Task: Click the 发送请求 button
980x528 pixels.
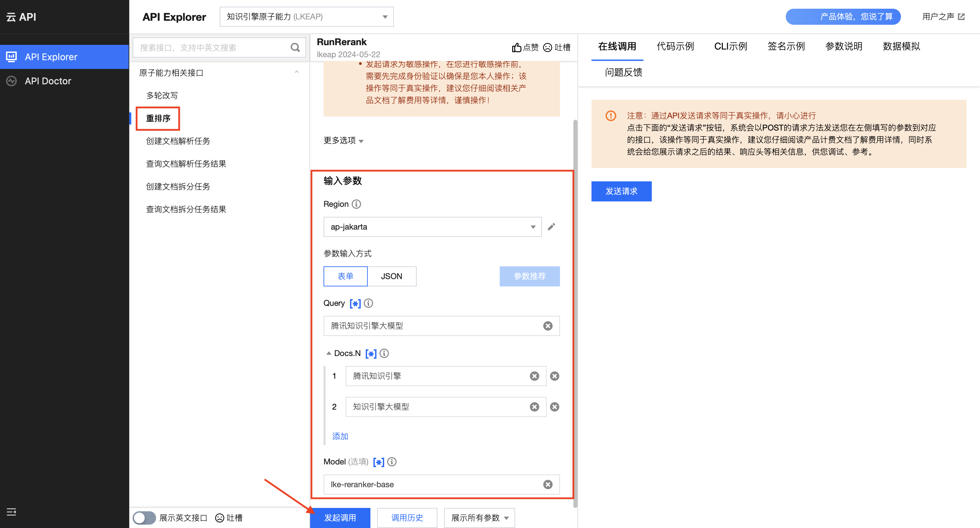Action: click(621, 191)
